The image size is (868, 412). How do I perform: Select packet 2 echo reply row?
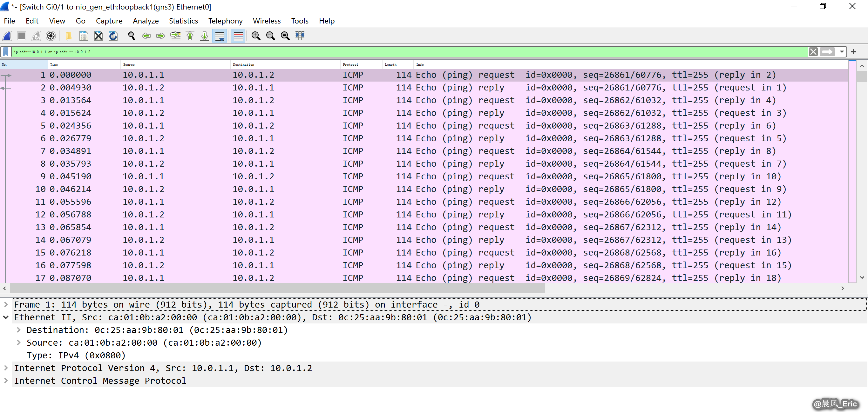[424, 88]
